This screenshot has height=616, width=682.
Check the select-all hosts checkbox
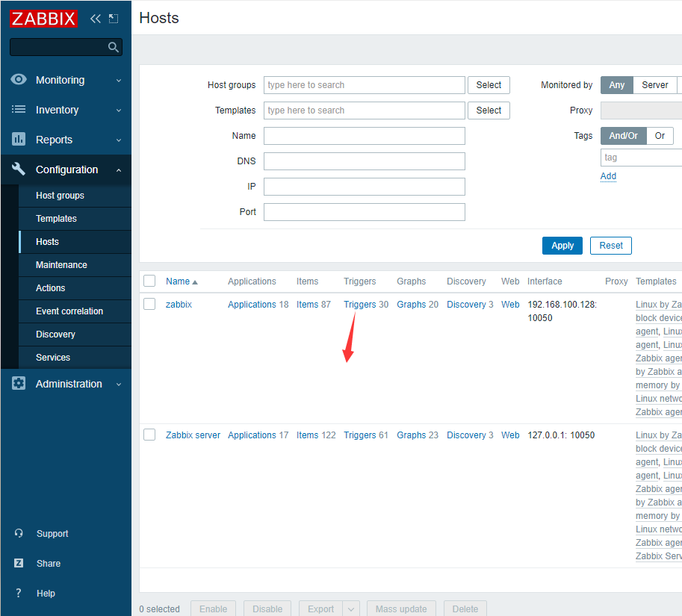(x=149, y=281)
